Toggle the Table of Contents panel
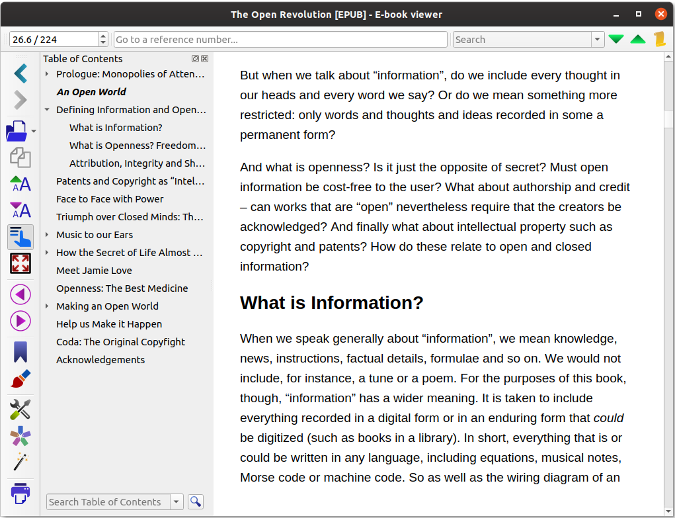The height and width of the screenshot is (518, 675). (x=19, y=236)
